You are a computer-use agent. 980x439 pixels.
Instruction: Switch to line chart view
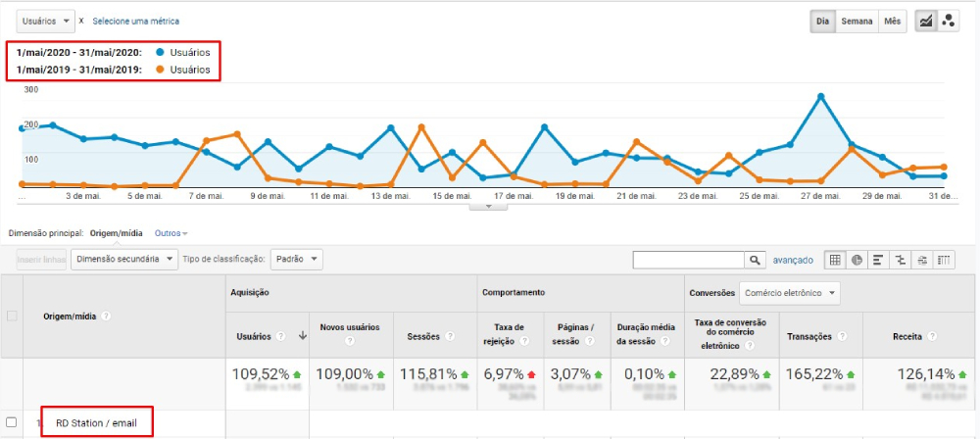[x=924, y=22]
